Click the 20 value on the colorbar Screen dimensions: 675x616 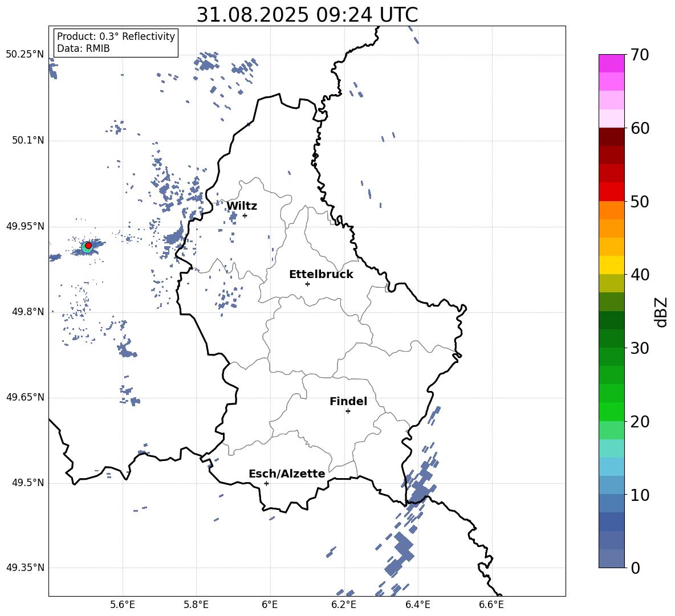[x=640, y=422]
